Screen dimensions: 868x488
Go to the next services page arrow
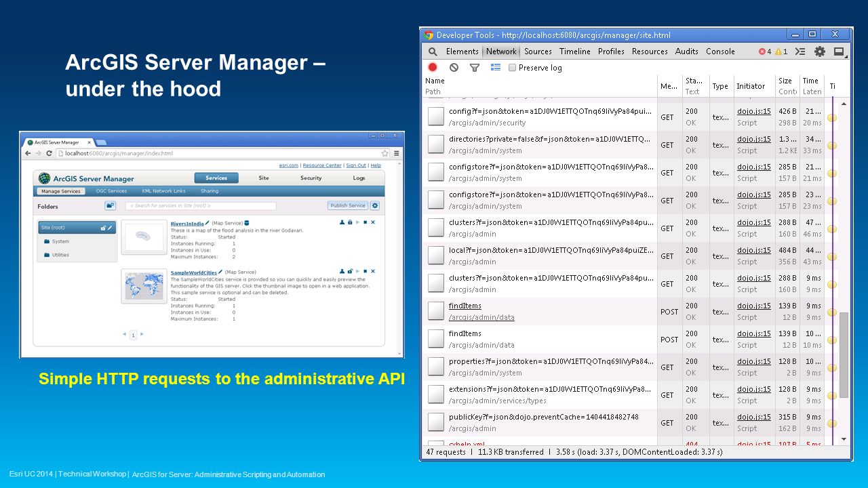(142, 334)
